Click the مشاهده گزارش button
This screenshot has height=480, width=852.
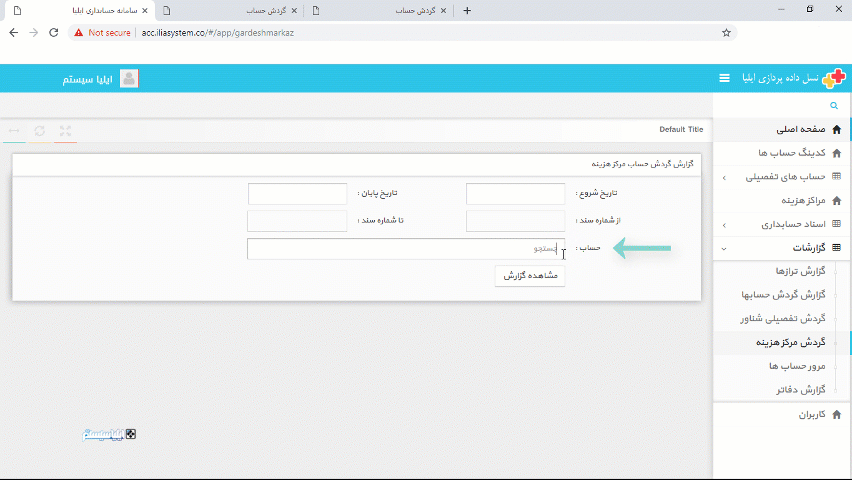[x=530, y=276]
